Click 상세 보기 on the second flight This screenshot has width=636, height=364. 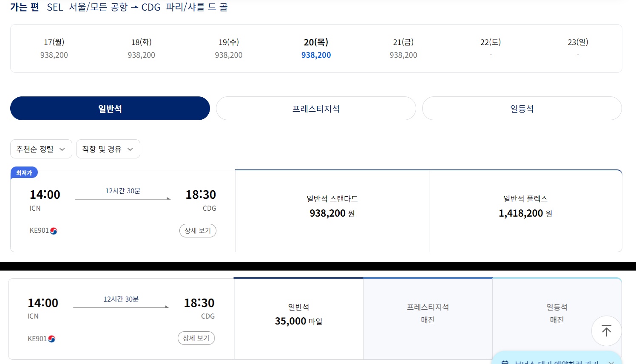tap(196, 338)
